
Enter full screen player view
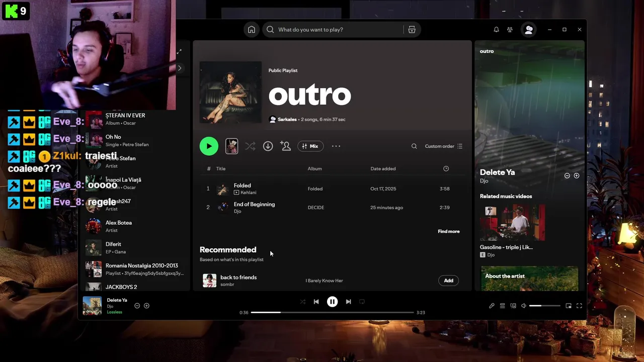coord(579,306)
